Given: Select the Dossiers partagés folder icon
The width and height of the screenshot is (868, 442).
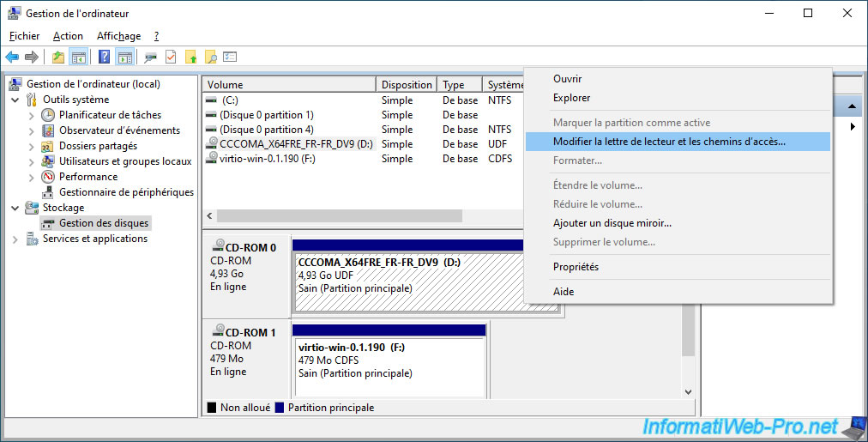Looking at the screenshot, I should 48,146.
